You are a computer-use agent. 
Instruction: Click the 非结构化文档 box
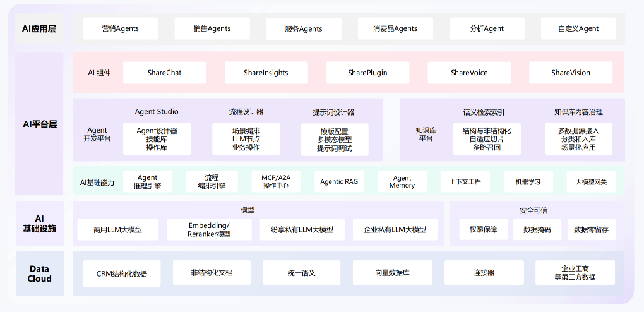[x=212, y=273]
